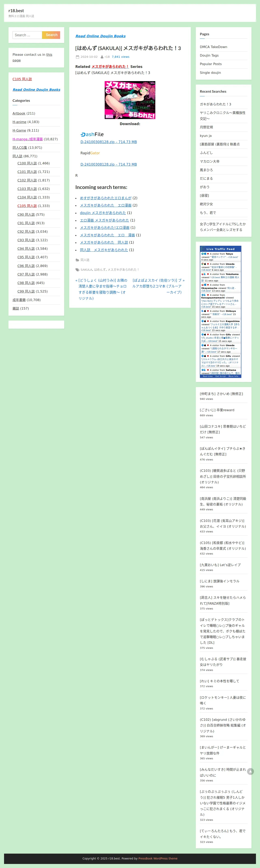Open search term 'エロ漫画 メスガキがあらわれた'

point(105,220)
